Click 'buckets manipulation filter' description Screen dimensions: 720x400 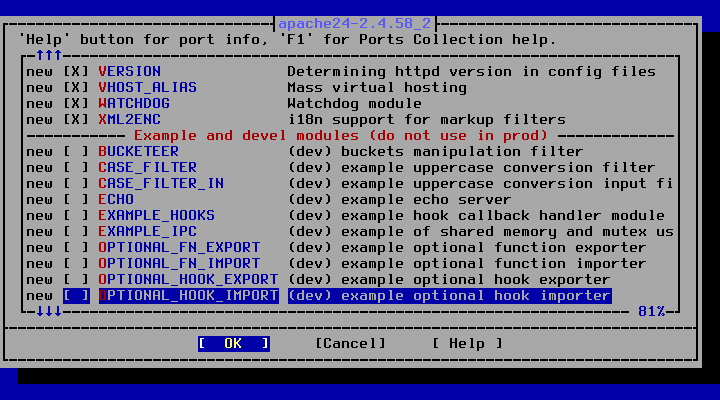click(462, 152)
